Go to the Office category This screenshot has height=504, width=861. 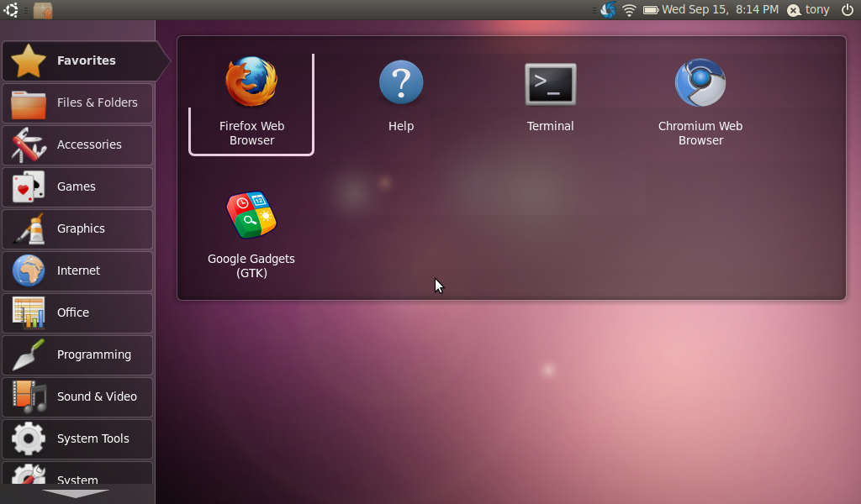78,312
